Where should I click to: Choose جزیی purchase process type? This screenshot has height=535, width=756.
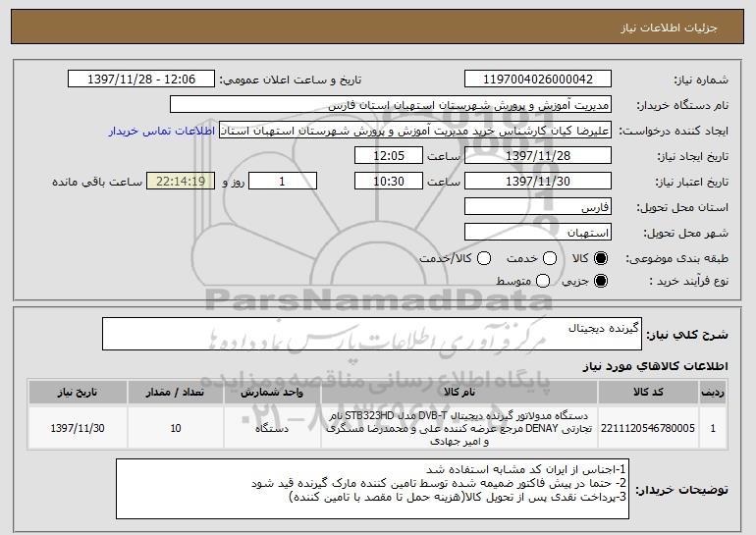pyautogui.click(x=601, y=281)
